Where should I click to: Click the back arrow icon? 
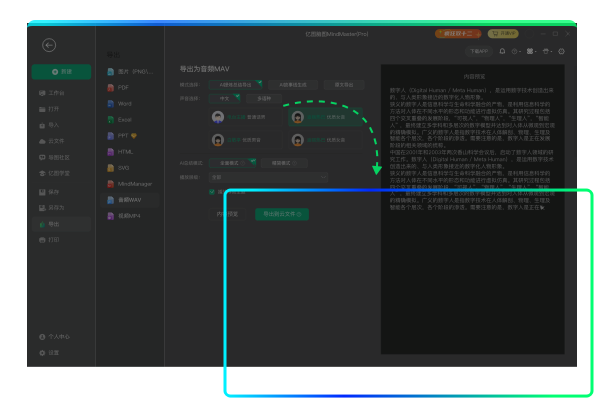[x=49, y=45]
